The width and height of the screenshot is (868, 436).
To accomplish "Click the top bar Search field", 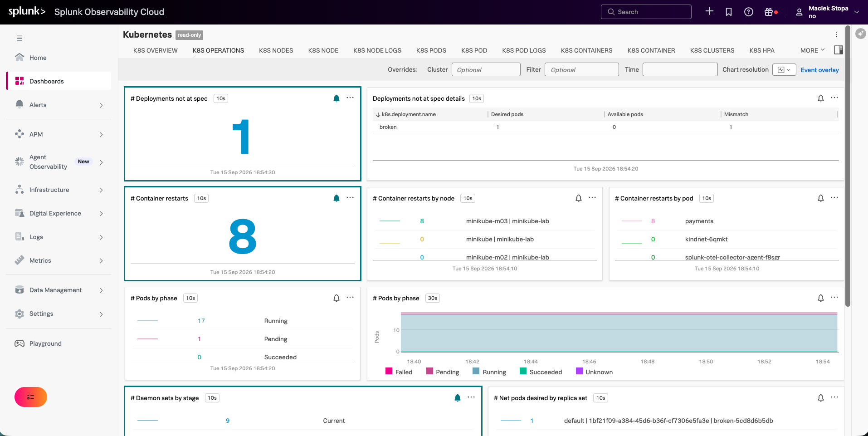I will coord(646,12).
